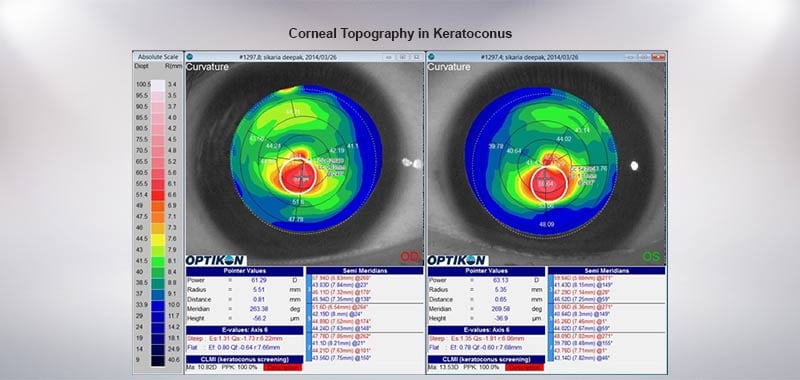Click Pointer Values header in OS window

coord(487,271)
